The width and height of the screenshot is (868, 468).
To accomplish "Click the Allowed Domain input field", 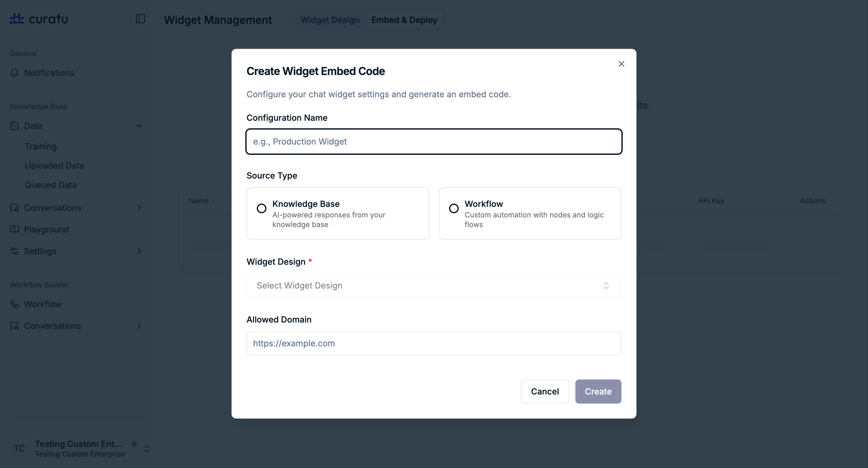I will pyautogui.click(x=434, y=343).
